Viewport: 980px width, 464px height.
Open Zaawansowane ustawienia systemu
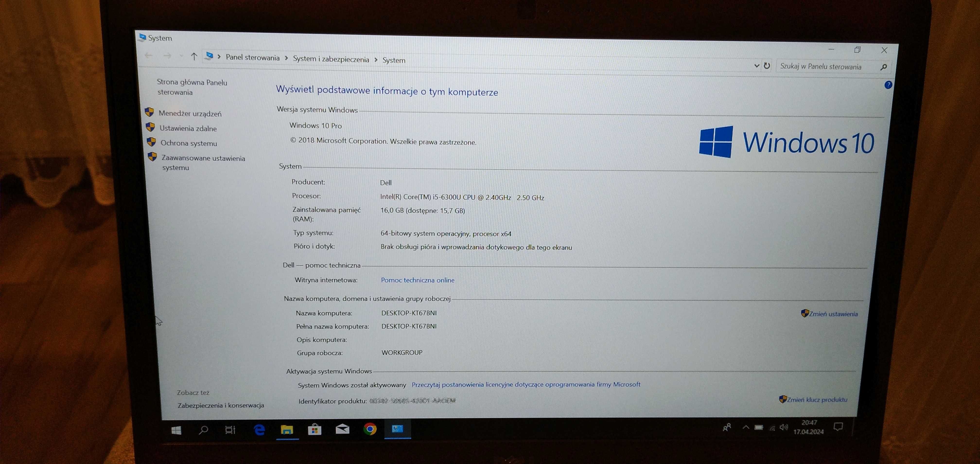(203, 162)
